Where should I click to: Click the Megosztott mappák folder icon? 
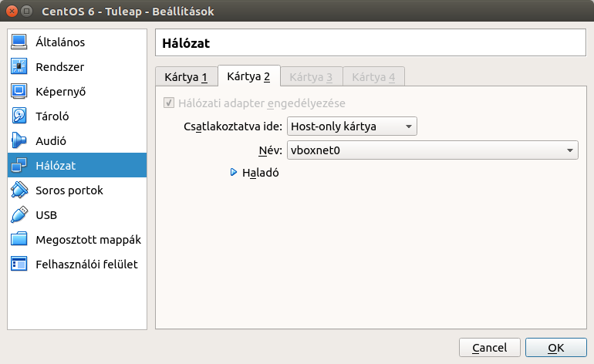(19, 239)
